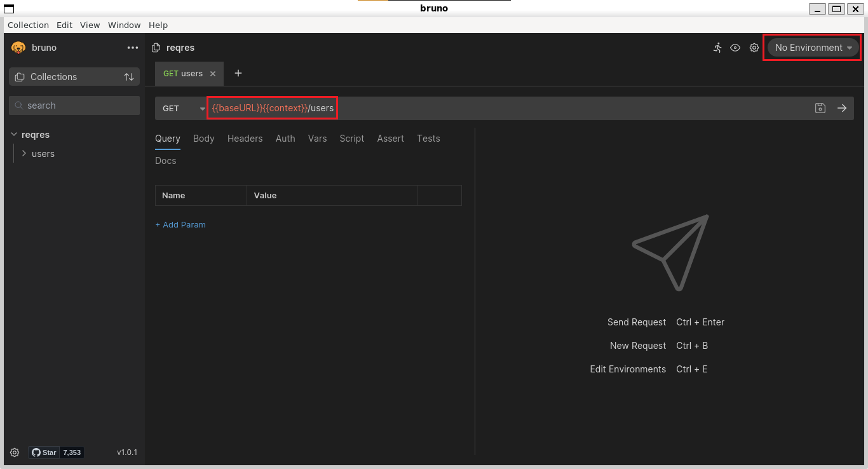Open collection settings via the gear icon

pyautogui.click(x=754, y=47)
